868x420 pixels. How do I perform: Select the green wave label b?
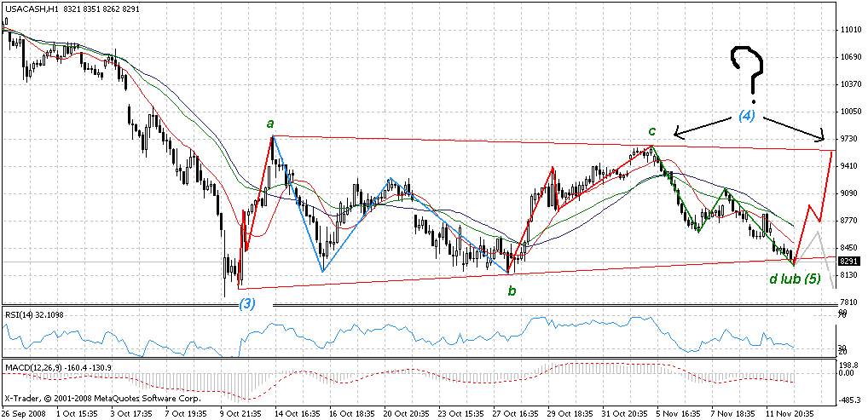(x=512, y=291)
